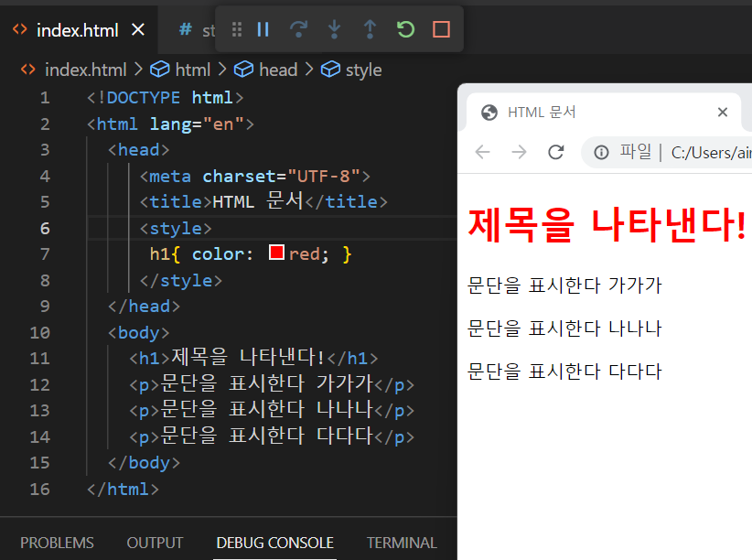The image size is (752, 560).
Task: Click the cube icon before html breadcrumb
Action: coord(160,70)
